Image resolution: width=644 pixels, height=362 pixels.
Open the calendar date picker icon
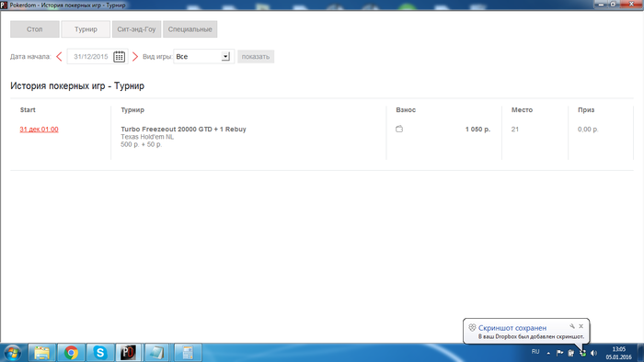(119, 57)
